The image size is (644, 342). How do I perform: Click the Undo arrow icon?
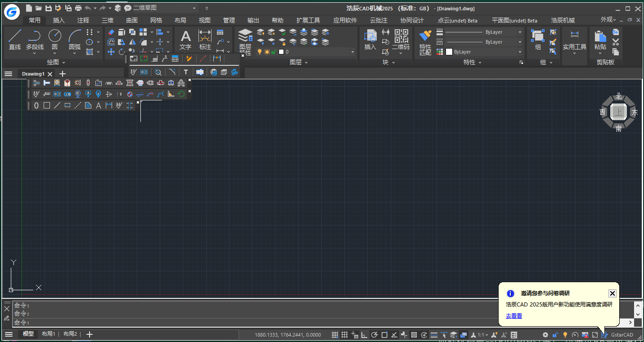(88, 8)
